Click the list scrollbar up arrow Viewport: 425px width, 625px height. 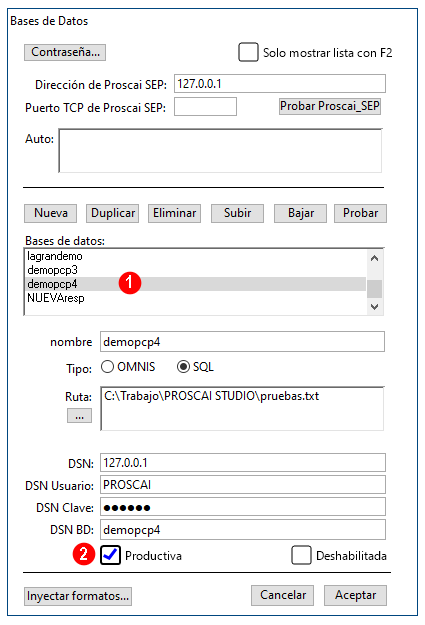[x=374, y=258]
